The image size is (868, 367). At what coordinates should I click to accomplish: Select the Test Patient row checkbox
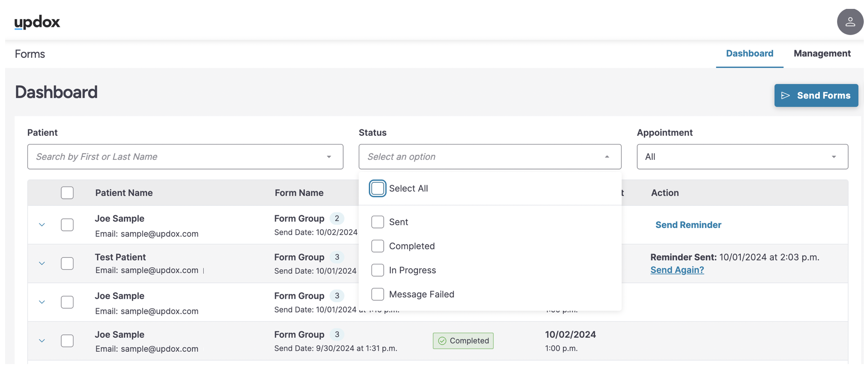coord(67,263)
